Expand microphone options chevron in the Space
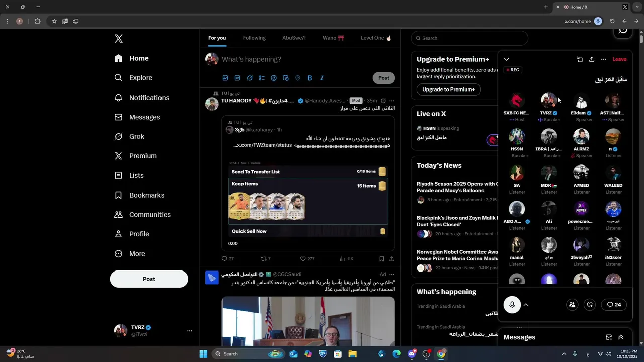The image size is (644, 362). click(526, 305)
